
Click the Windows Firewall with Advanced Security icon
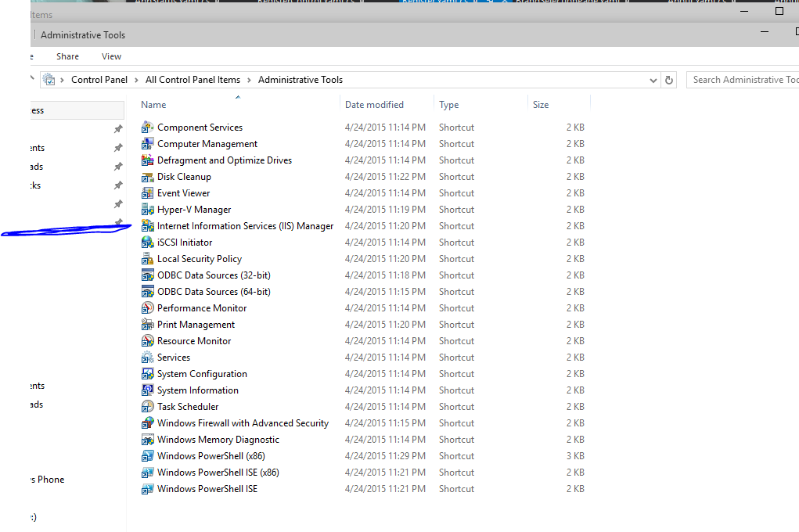click(147, 423)
